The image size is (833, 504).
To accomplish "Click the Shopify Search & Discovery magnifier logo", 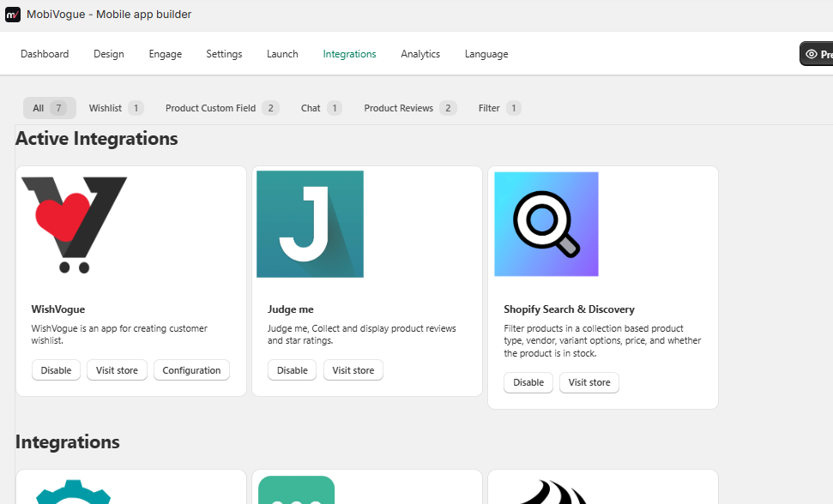I will tap(546, 224).
